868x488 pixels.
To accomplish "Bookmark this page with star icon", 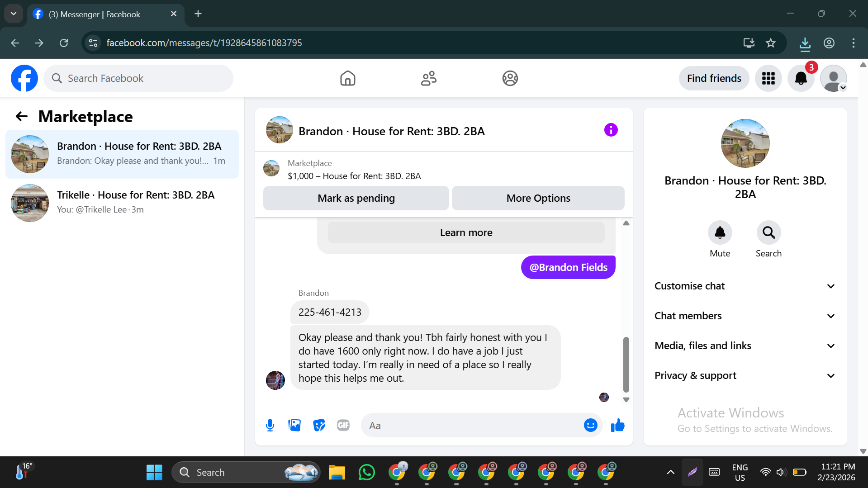I will pyautogui.click(x=771, y=43).
